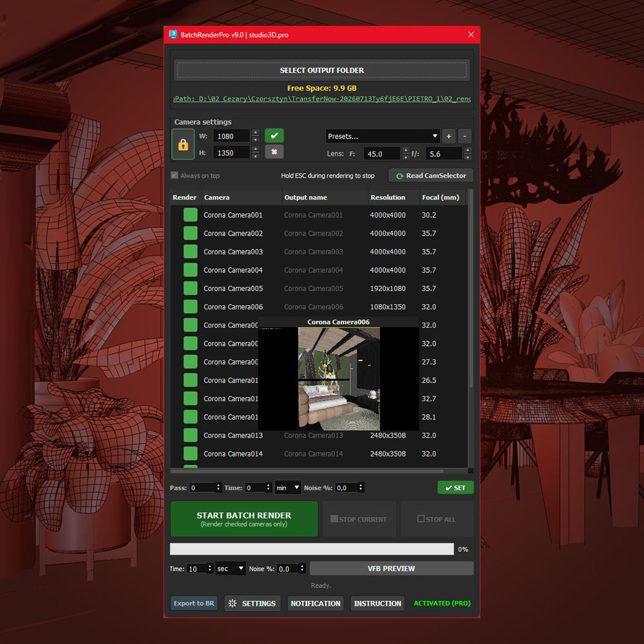The height and width of the screenshot is (644, 644).
Task: Click the green SET button
Action: [455, 488]
